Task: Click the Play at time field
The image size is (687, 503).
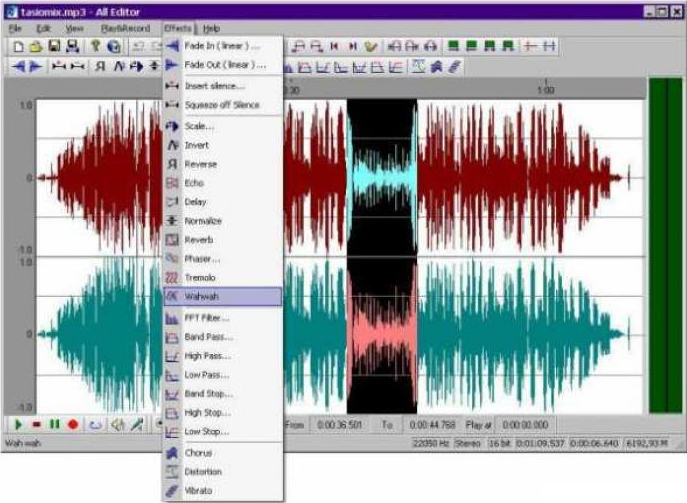Action: [x=527, y=425]
